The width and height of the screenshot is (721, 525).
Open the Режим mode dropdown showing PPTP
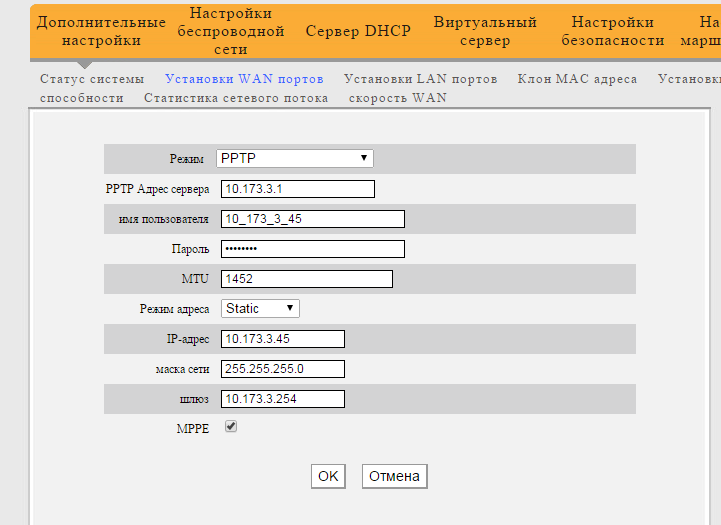pos(295,158)
